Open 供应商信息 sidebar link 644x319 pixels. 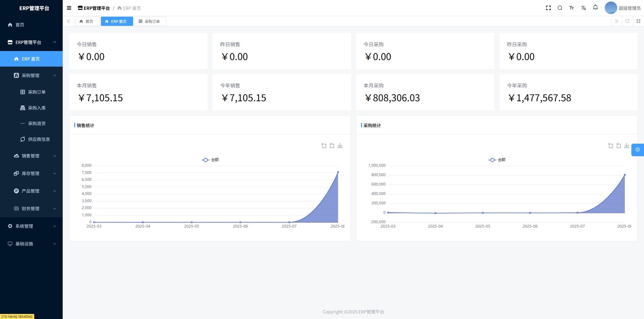[39, 139]
